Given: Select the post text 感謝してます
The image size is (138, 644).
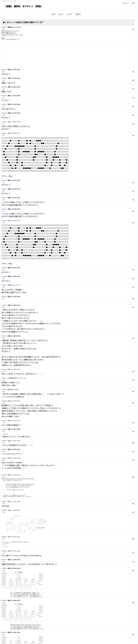Looking at the screenshot, I should click(x=7, y=92).
